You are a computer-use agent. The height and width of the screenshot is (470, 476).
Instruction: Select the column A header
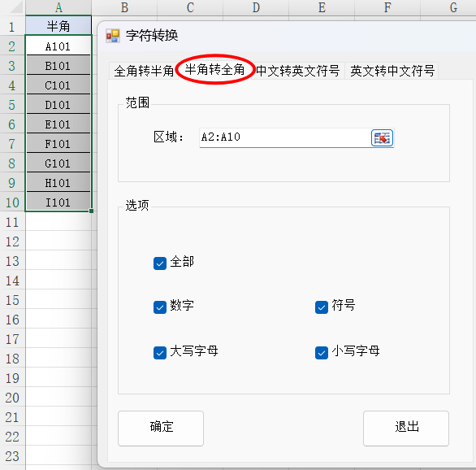click(x=58, y=7)
